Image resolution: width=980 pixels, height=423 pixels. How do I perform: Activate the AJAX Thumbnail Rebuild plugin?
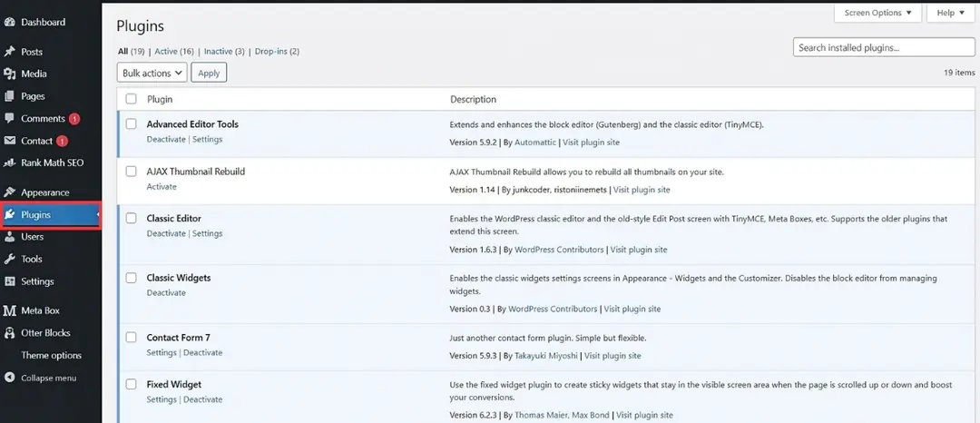click(x=162, y=187)
